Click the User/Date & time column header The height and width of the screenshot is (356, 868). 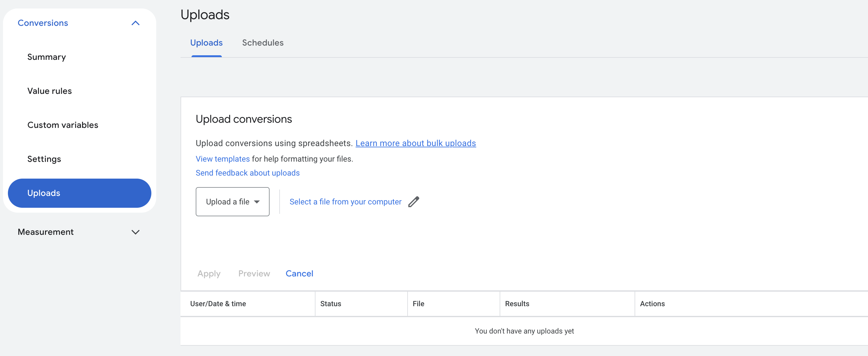pos(218,304)
